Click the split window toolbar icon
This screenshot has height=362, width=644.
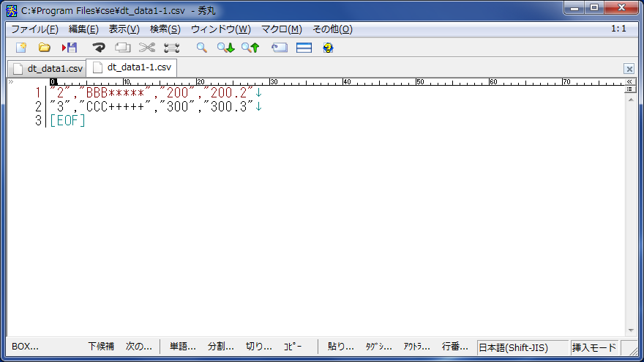[304, 48]
